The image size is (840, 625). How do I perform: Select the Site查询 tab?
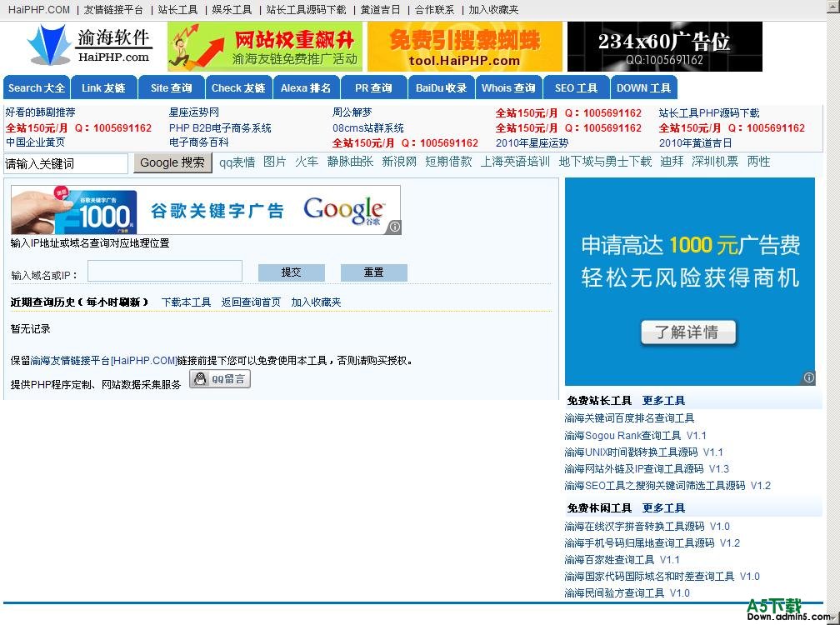172,87
